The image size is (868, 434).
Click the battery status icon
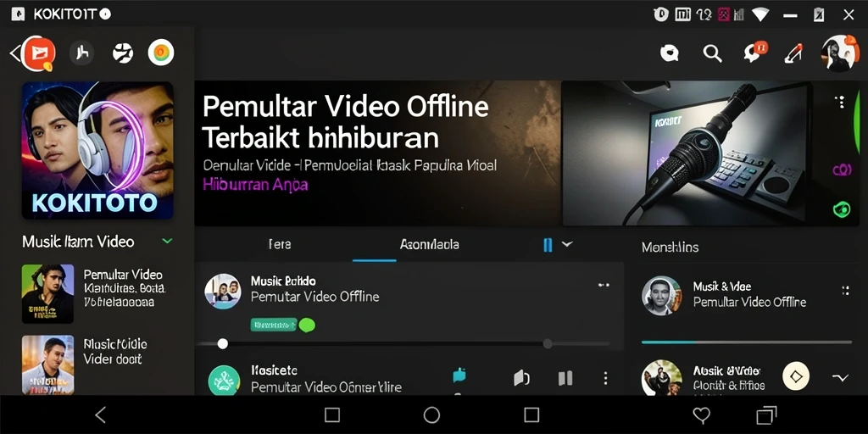(x=819, y=14)
